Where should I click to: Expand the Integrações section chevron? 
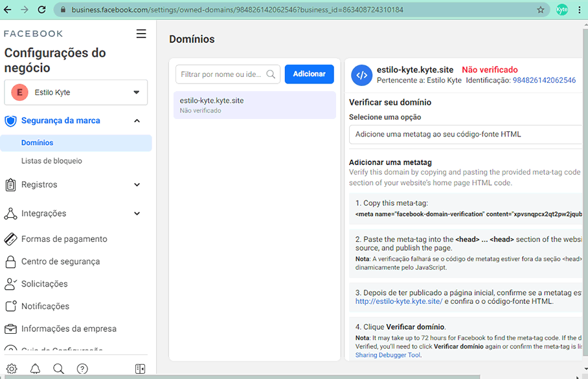pos(137,213)
